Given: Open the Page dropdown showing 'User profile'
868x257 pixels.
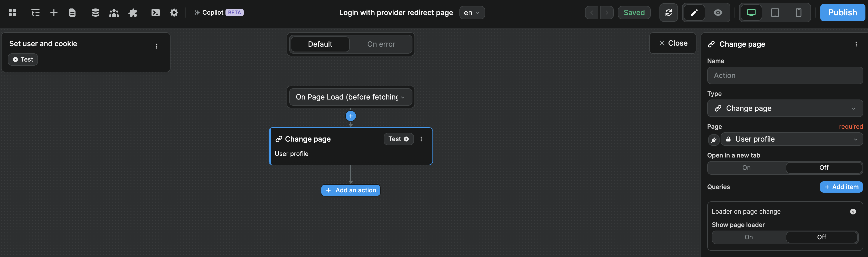Looking at the screenshot, I should [x=792, y=139].
